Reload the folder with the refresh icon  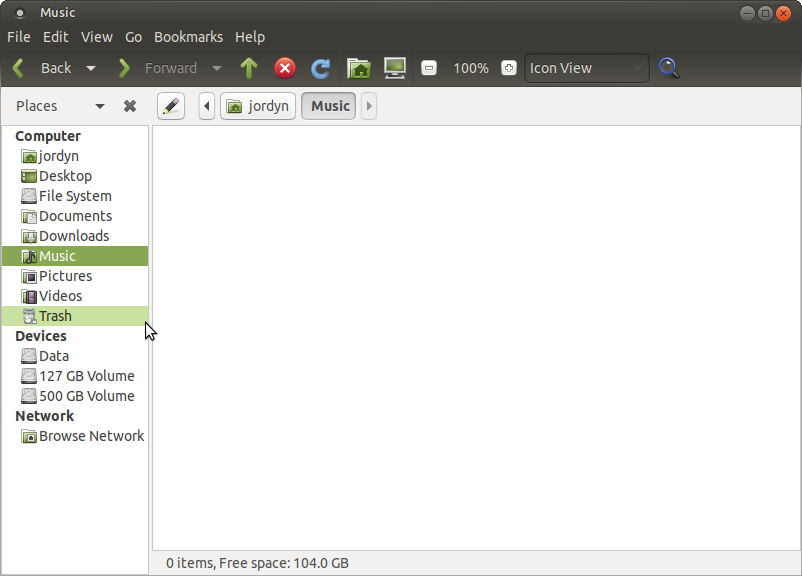[320, 68]
